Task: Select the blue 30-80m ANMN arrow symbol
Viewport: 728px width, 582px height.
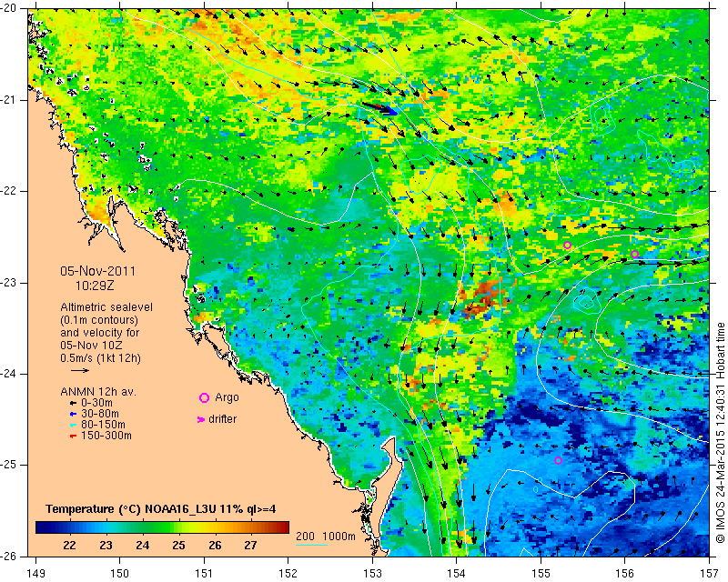Action: (x=73, y=414)
